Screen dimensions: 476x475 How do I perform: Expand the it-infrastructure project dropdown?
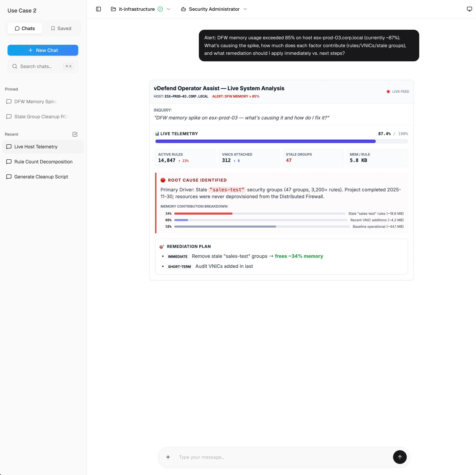click(x=169, y=9)
